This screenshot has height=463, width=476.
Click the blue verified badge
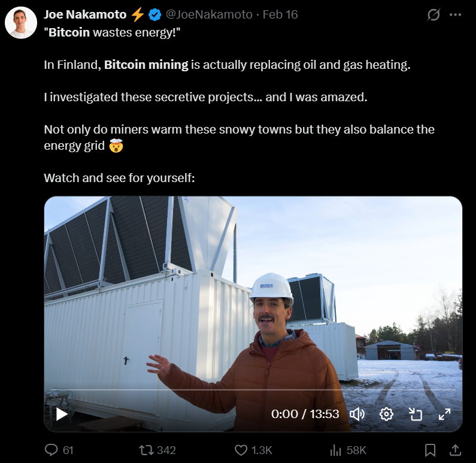[155, 14]
